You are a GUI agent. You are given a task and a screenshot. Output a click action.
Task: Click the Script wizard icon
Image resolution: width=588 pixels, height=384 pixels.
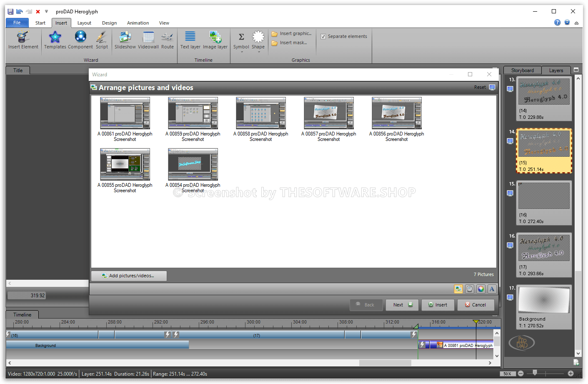pyautogui.click(x=102, y=38)
